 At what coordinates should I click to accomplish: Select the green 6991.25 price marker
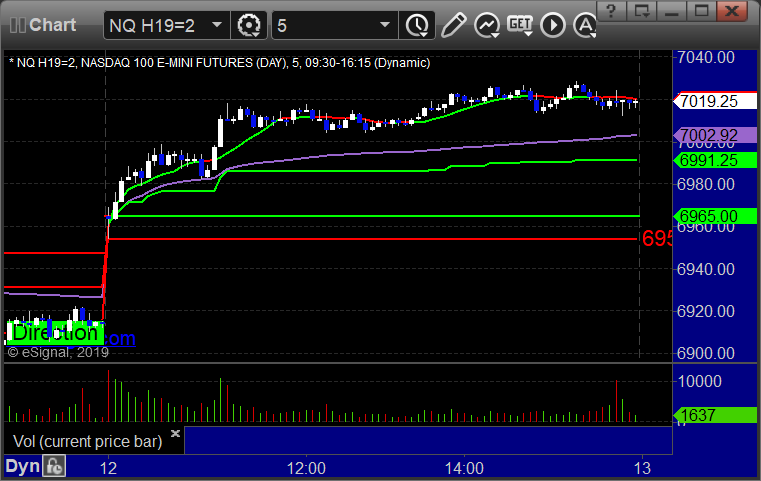pyautogui.click(x=714, y=160)
